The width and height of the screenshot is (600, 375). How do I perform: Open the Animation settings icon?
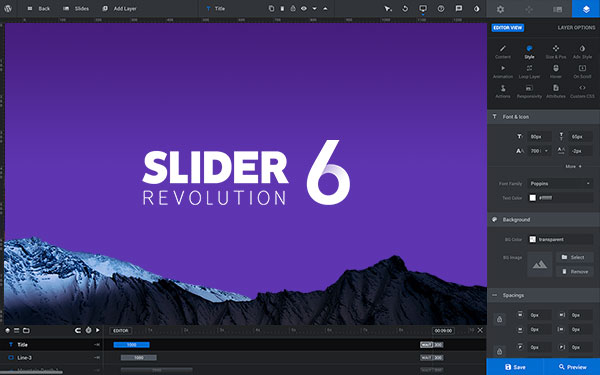click(x=503, y=72)
